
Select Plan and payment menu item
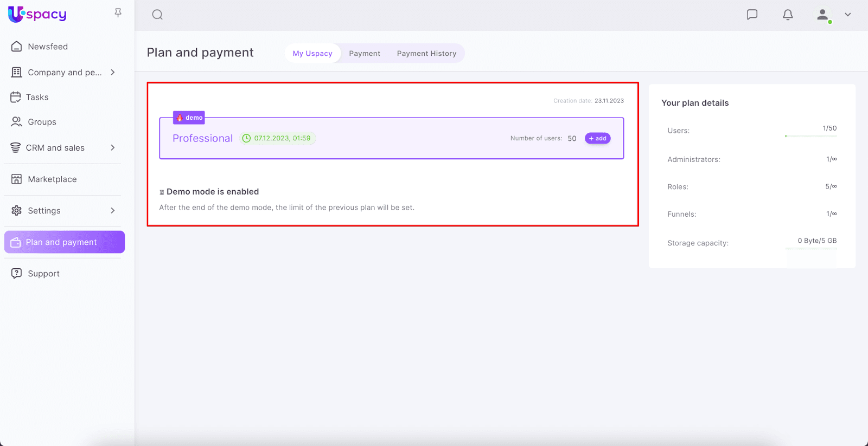(64, 242)
